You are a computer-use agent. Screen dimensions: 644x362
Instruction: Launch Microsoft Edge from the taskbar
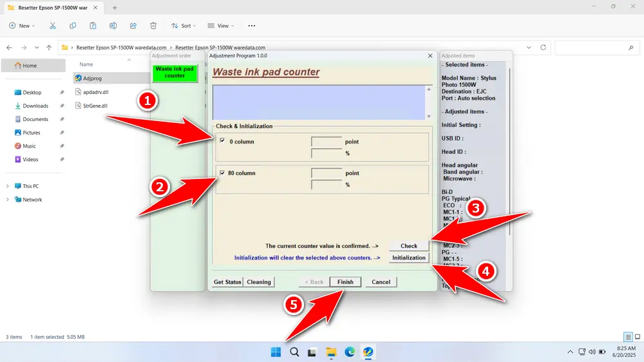[x=350, y=352]
